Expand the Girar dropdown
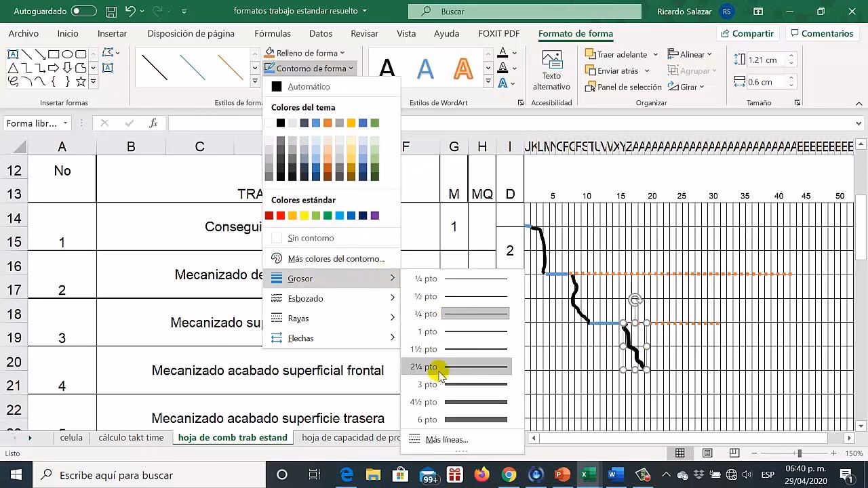The width and height of the screenshot is (868, 488). coord(686,87)
